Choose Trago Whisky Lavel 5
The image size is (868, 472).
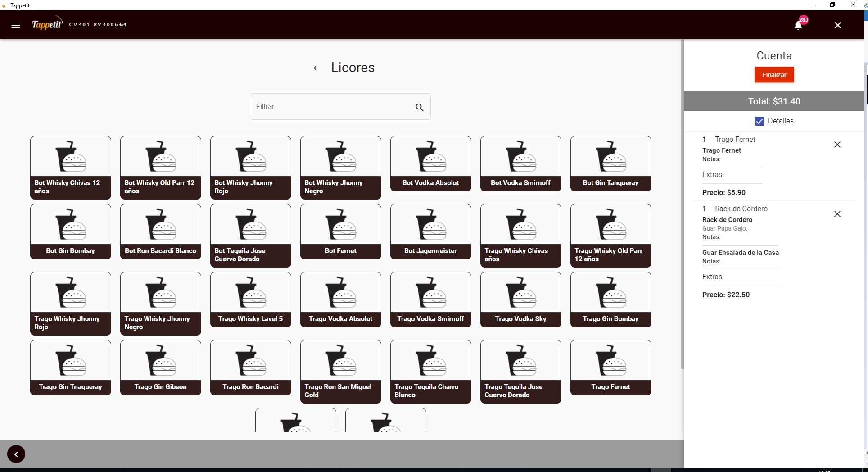click(x=251, y=300)
